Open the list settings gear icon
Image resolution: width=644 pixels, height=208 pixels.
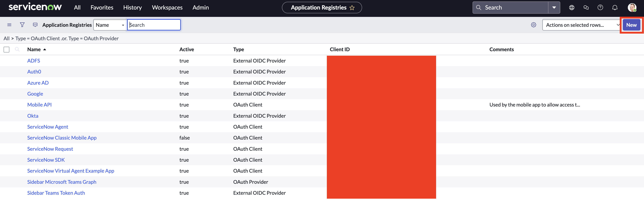point(533,25)
